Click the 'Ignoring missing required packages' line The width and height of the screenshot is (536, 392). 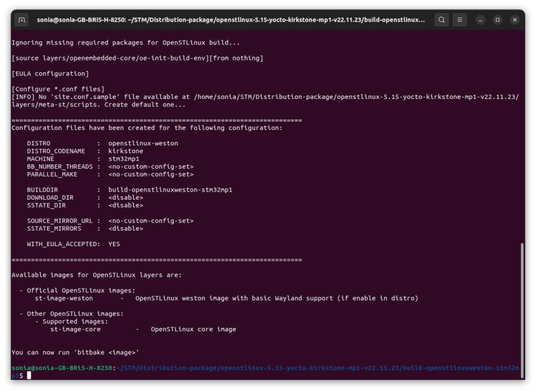126,43
